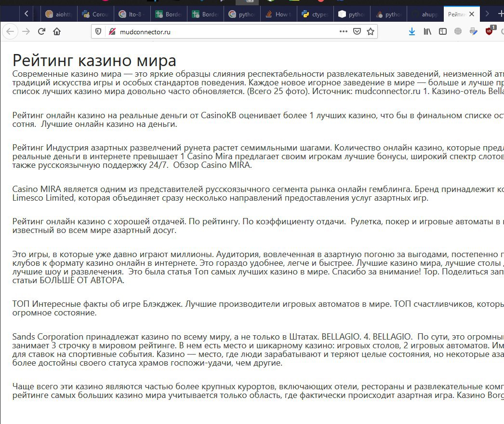Click text ТОП Интересные факты об игре Блэкджек

(x=97, y=304)
